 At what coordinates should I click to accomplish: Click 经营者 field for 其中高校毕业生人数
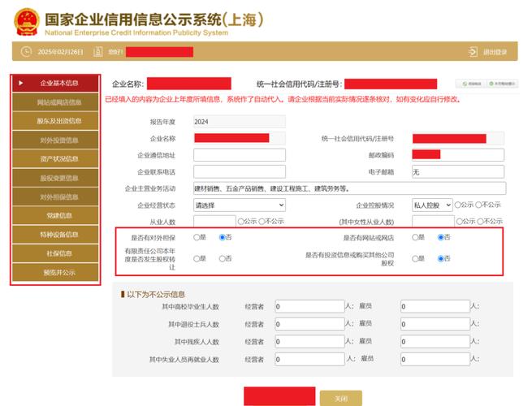(x=309, y=306)
